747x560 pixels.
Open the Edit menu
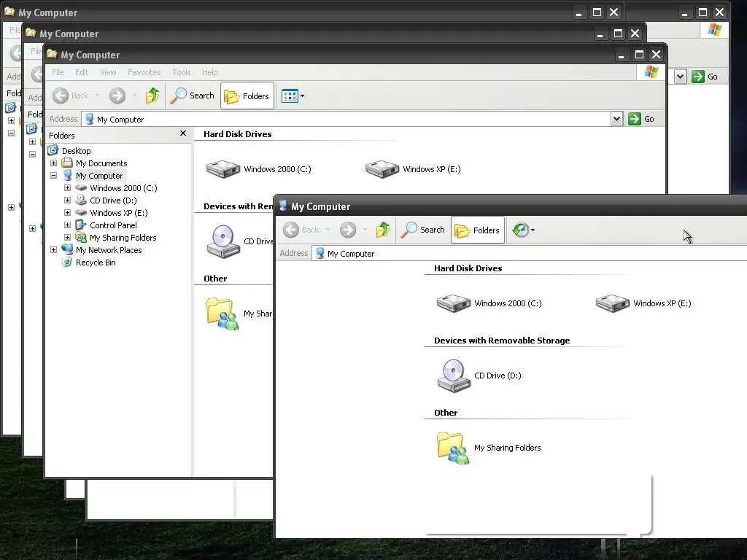pyautogui.click(x=82, y=72)
